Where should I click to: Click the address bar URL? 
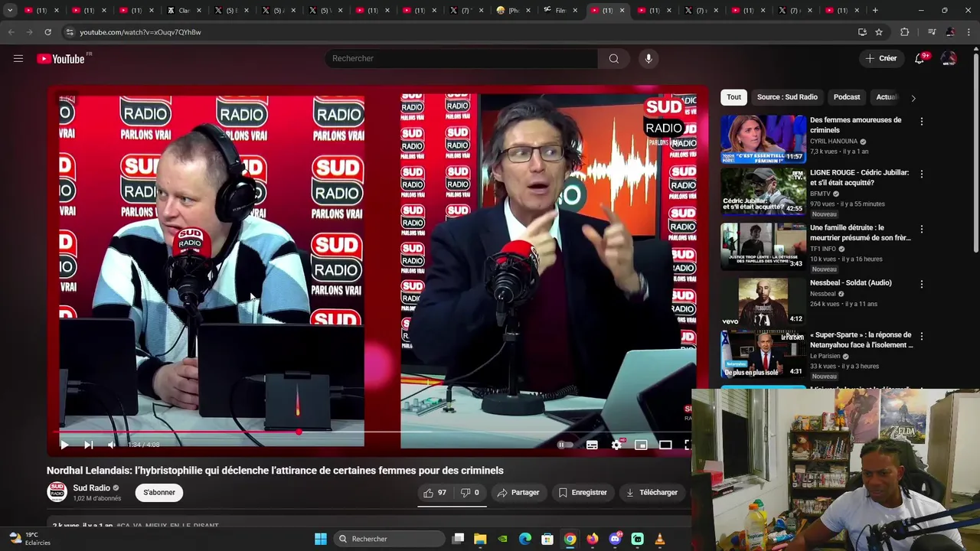tap(140, 32)
